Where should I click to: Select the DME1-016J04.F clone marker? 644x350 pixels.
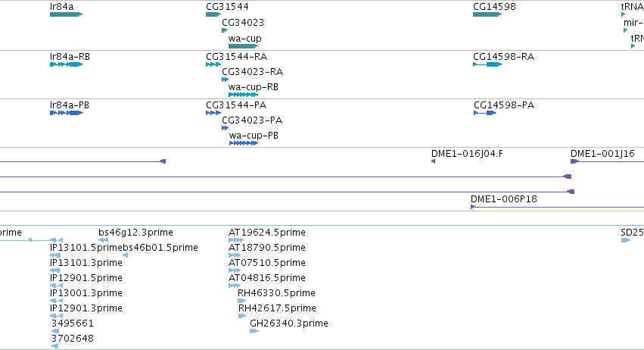[x=434, y=161]
